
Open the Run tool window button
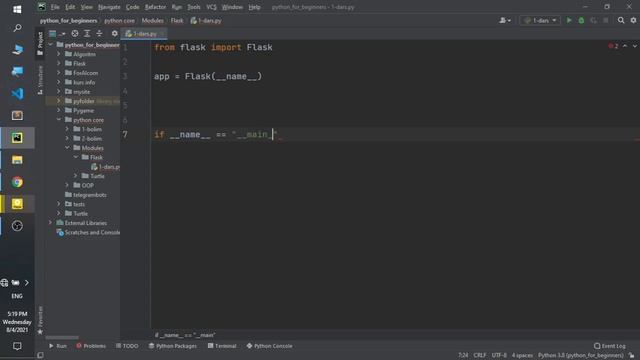pyautogui.click(x=58, y=346)
